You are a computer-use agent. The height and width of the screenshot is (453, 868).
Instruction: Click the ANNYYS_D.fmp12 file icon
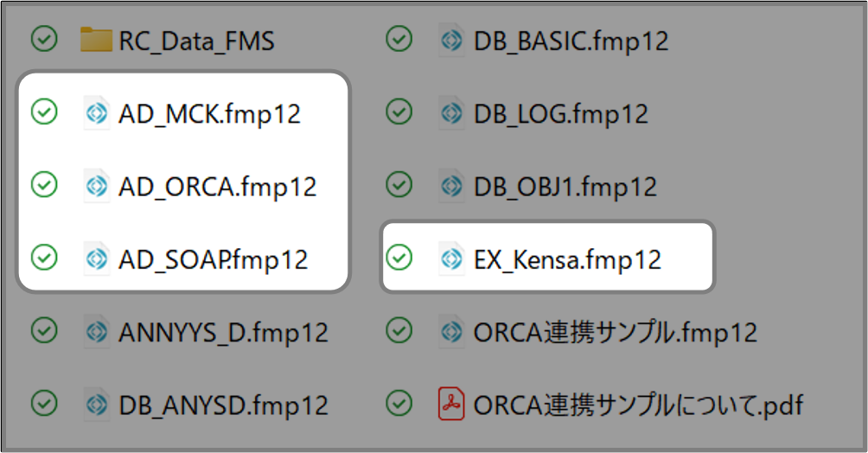(95, 330)
